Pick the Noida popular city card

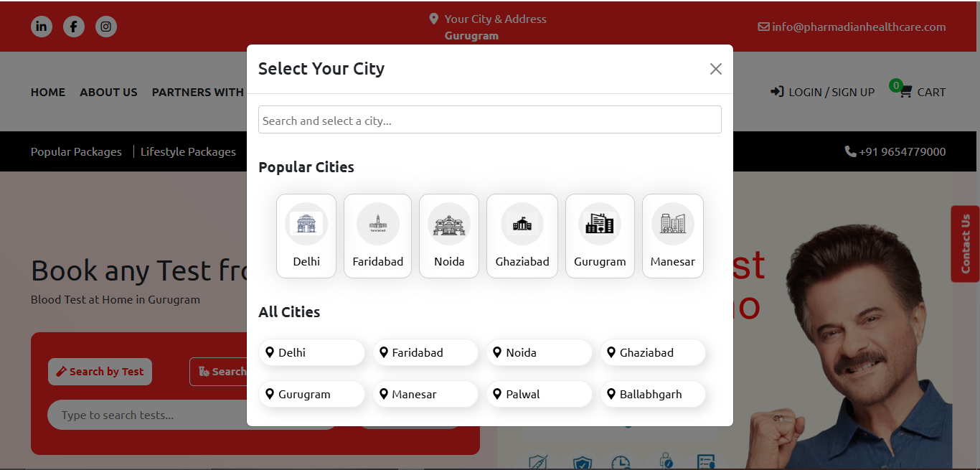pyautogui.click(x=449, y=235)
